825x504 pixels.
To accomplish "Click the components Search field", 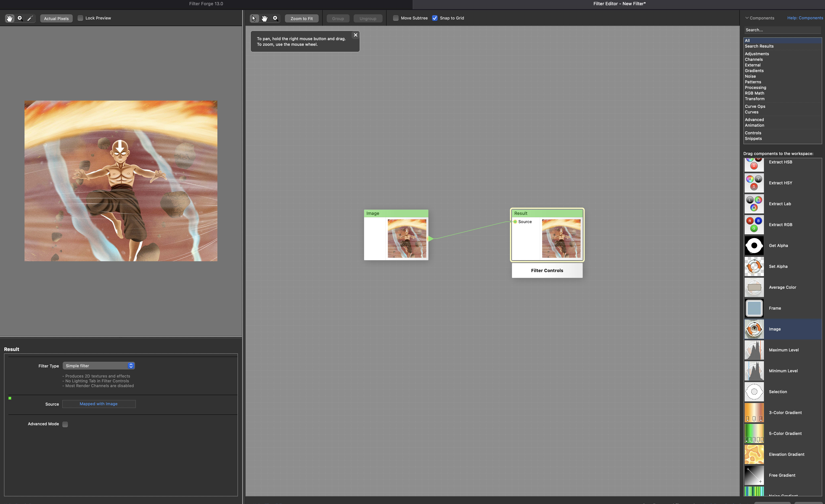I will point(782,30).
